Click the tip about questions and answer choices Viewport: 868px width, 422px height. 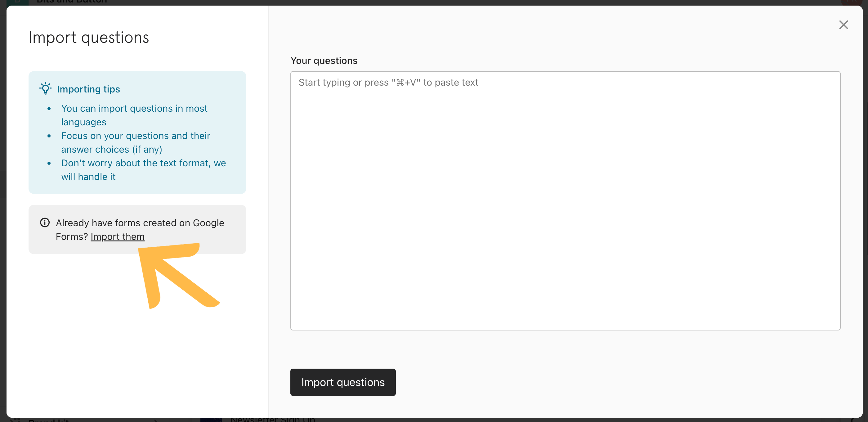(x=136, y=142)
